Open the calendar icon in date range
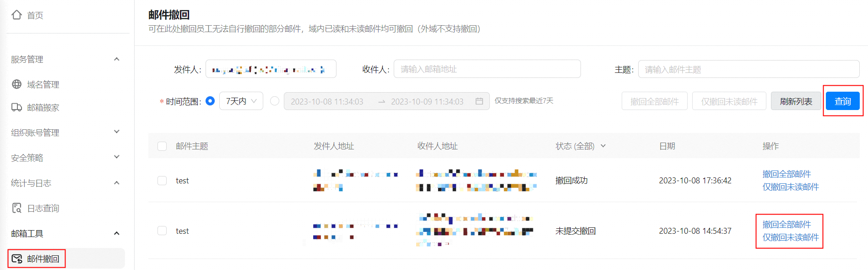Image resolution: width=868 pixels, height=270 pixels. tap(479, 101)
